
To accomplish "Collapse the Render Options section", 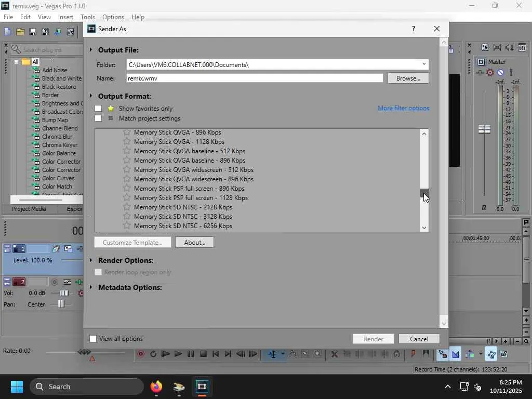I will point(91,260).
